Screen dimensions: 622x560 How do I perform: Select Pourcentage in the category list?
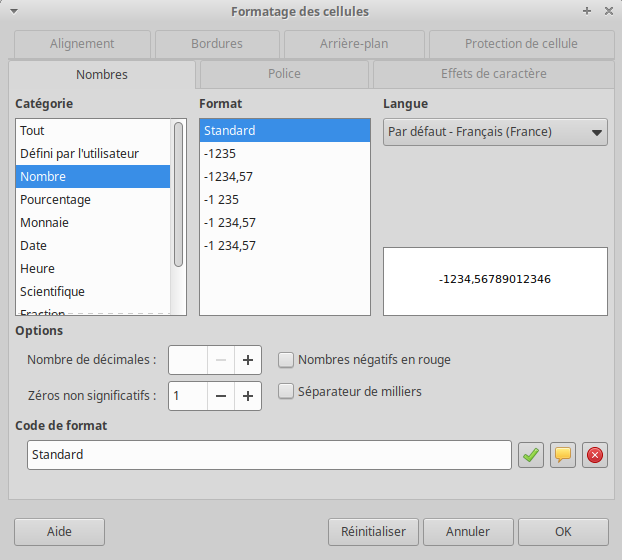point(55,200)
